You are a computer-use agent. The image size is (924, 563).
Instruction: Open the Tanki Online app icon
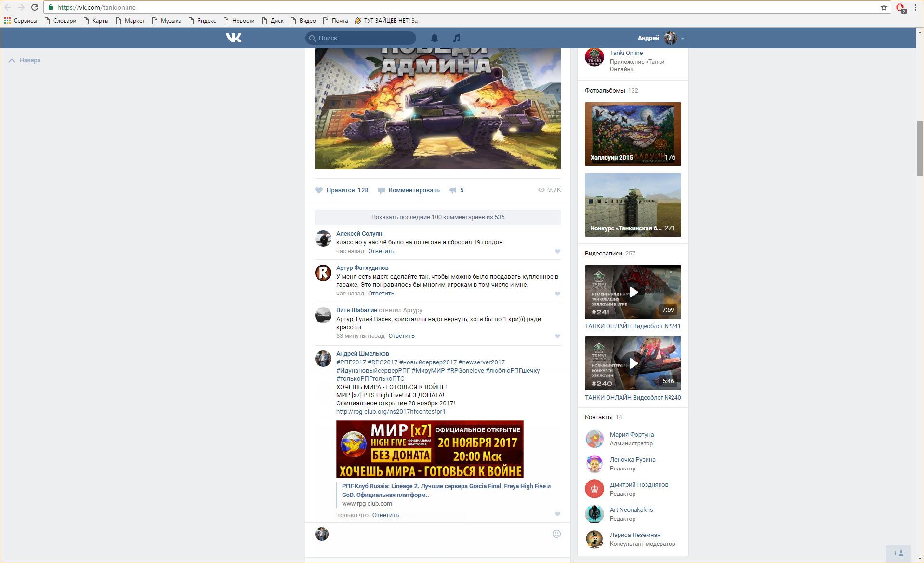click(x=594, y=58)
